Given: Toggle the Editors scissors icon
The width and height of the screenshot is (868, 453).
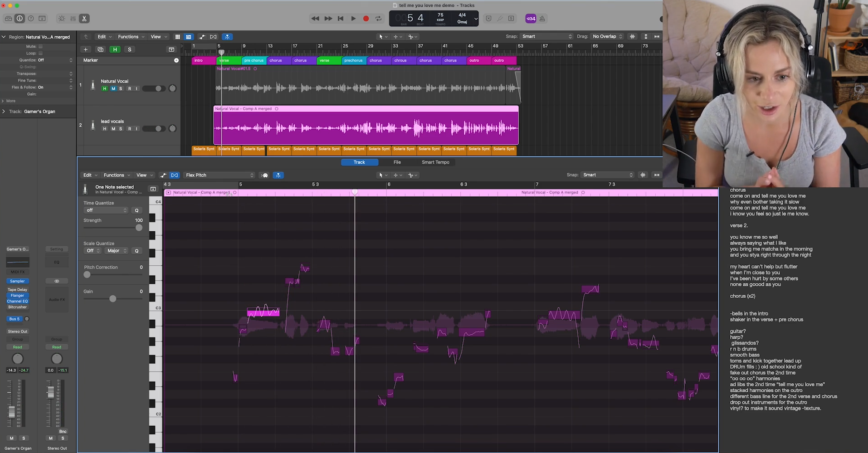Looking at the screenshot, I should [84, 19].
